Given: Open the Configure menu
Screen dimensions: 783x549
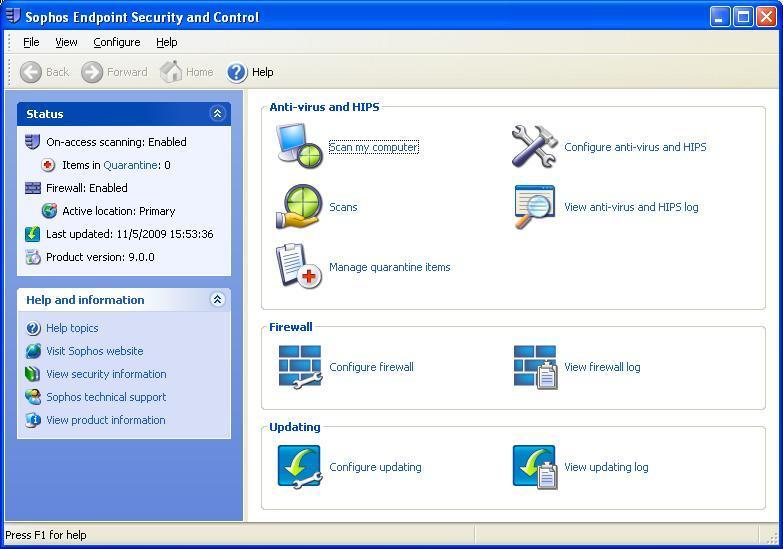Looking at the screenshot, I should pos(117,42).
